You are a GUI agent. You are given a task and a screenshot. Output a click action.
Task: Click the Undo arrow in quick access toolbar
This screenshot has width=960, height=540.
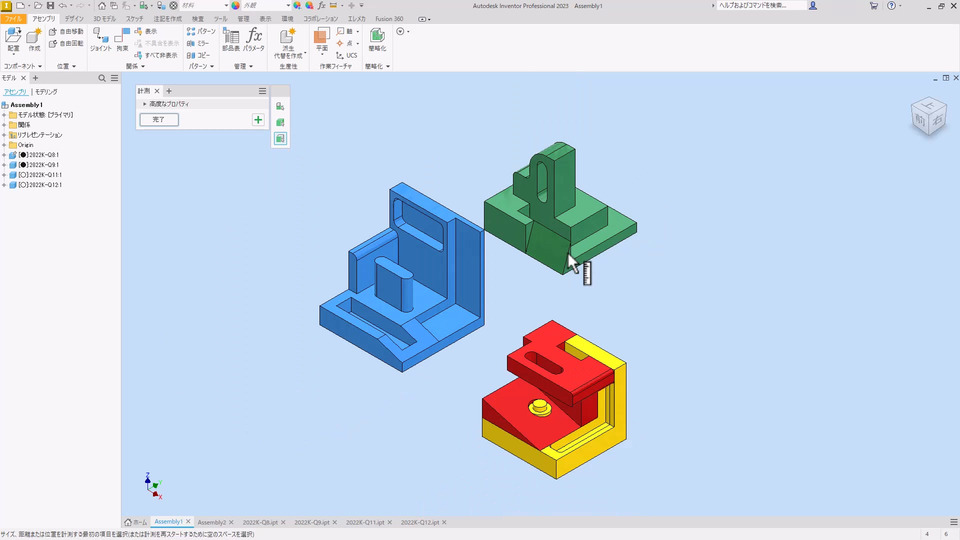(x=62, y=6)
